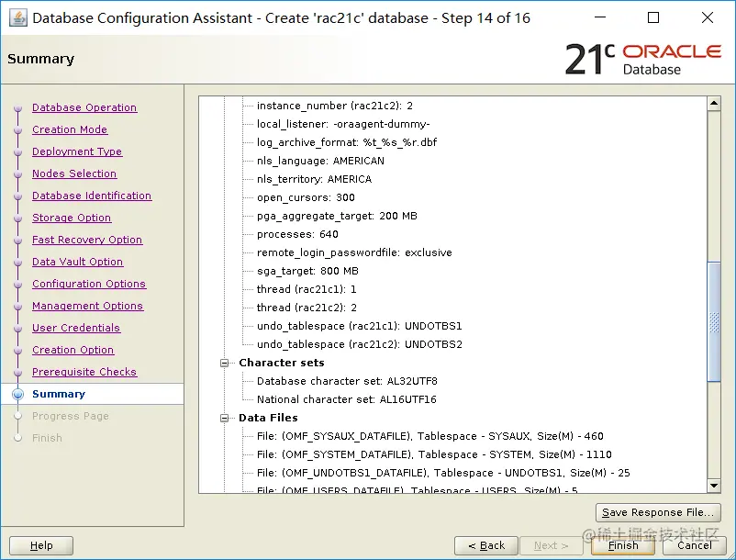
Task: Select the OMF_SYSAUX_DATAFILE file row
Action: (x=430, y=436)
